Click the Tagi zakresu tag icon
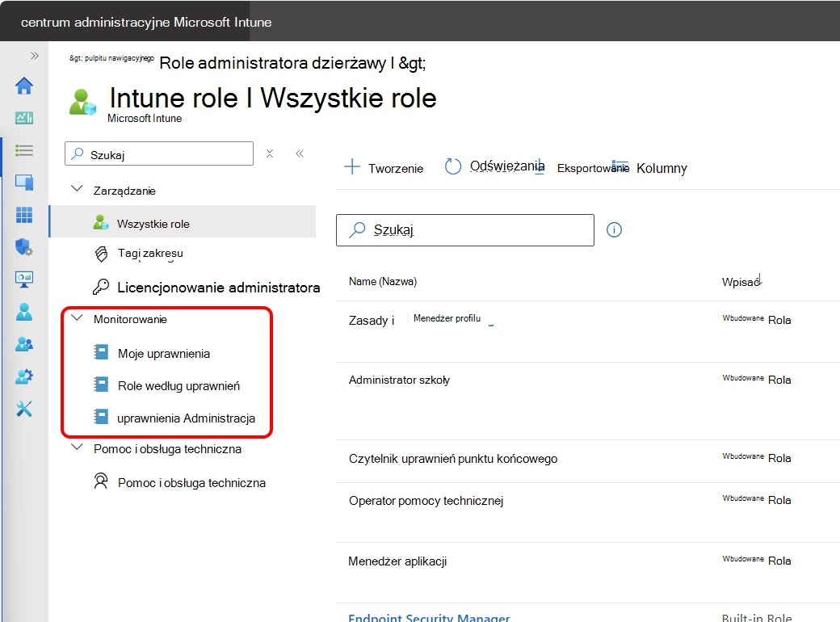The image size is (840, 622). pos(101,254)
